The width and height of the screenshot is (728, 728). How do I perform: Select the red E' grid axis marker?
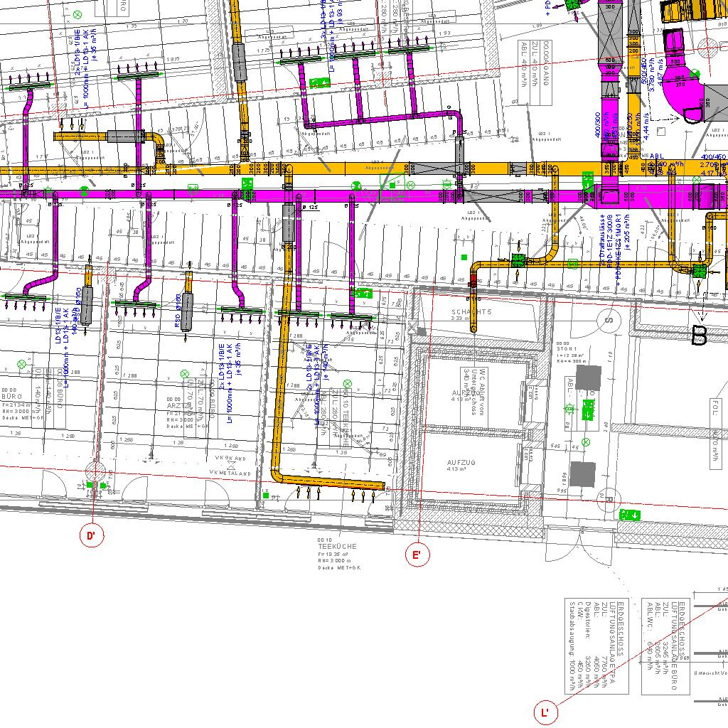(417, 555)
